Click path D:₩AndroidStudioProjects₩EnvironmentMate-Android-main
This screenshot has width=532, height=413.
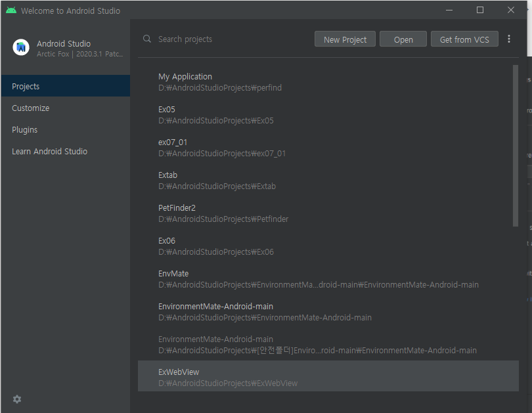pos(265,318)
